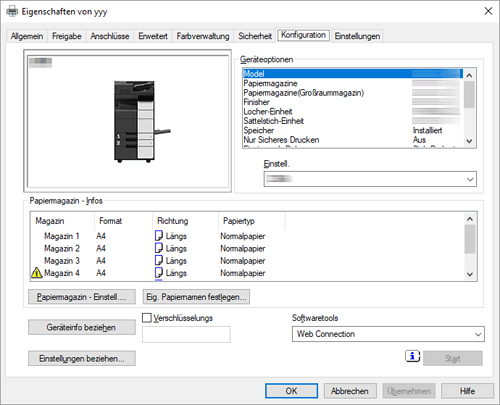Open the Einstell. dropdown list

(x=370, y=179)
